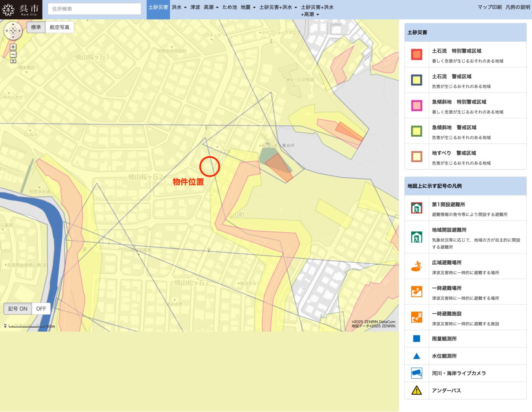
Task: Click the 第1開設避難所 legend icon
Action: [x=416, y=208]
